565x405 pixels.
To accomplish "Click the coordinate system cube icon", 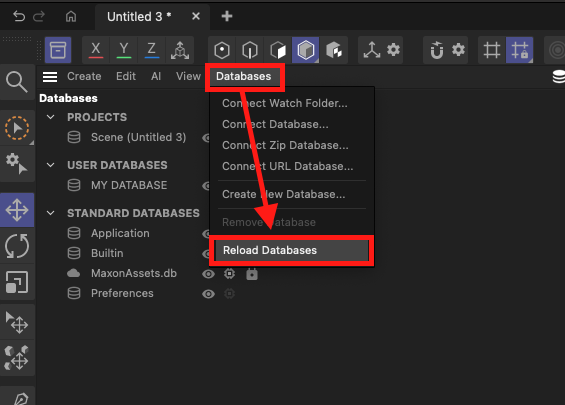I will pyautogui.click(x=180, y=50).
